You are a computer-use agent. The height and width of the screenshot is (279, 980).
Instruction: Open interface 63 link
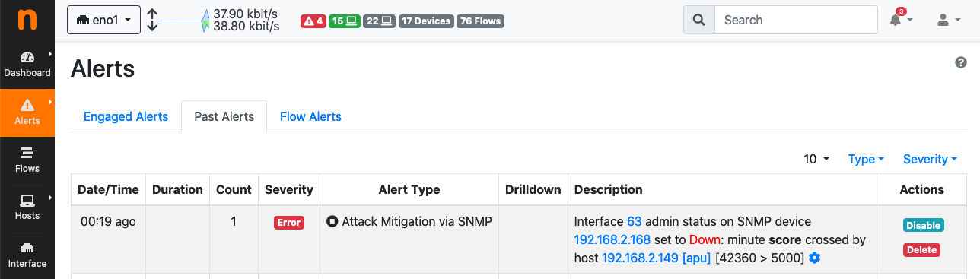(x=635, y=222)
